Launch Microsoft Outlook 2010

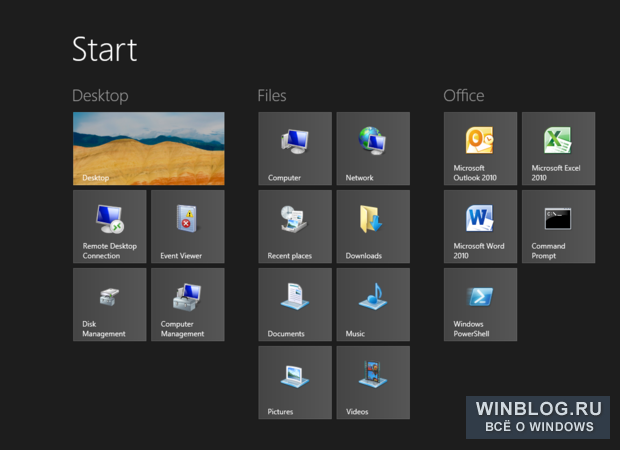480,148
